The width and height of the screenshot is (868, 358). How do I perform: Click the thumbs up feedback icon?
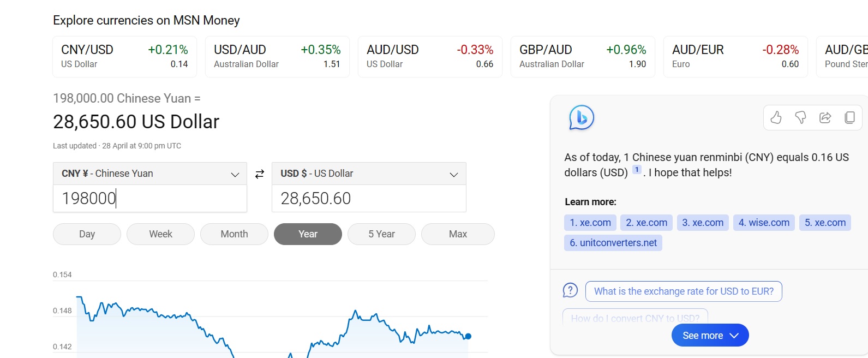776,117
